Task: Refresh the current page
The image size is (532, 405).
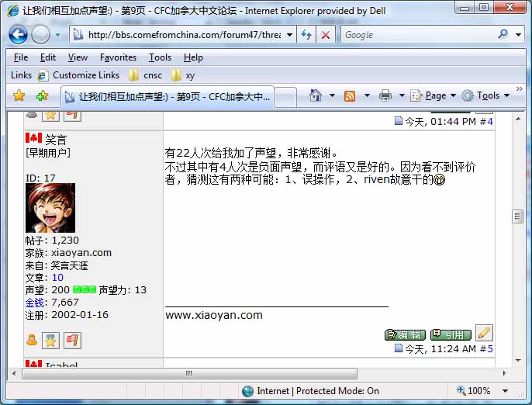Action: (x=306, y=35)
